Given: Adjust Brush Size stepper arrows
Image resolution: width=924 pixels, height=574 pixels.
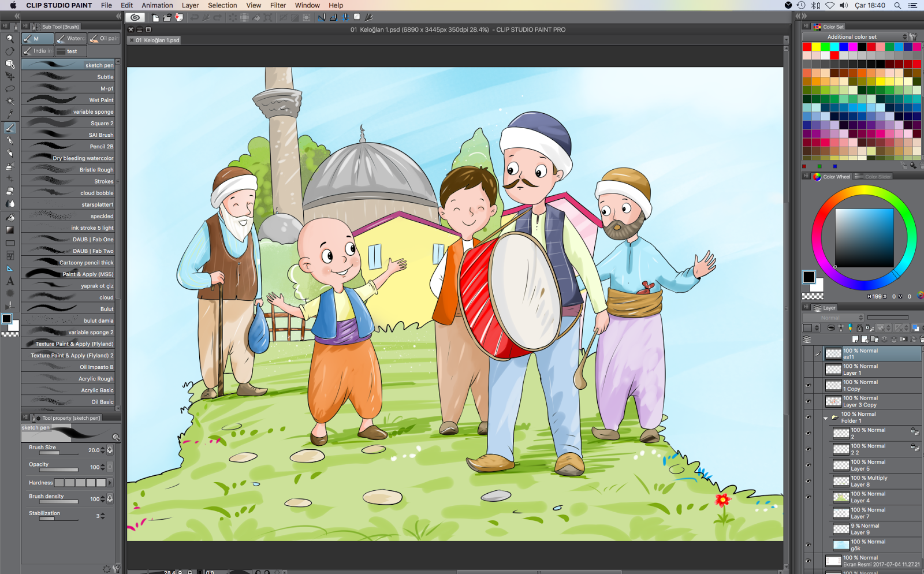Looking at the screenshot, I should click(x=103, y=450).
